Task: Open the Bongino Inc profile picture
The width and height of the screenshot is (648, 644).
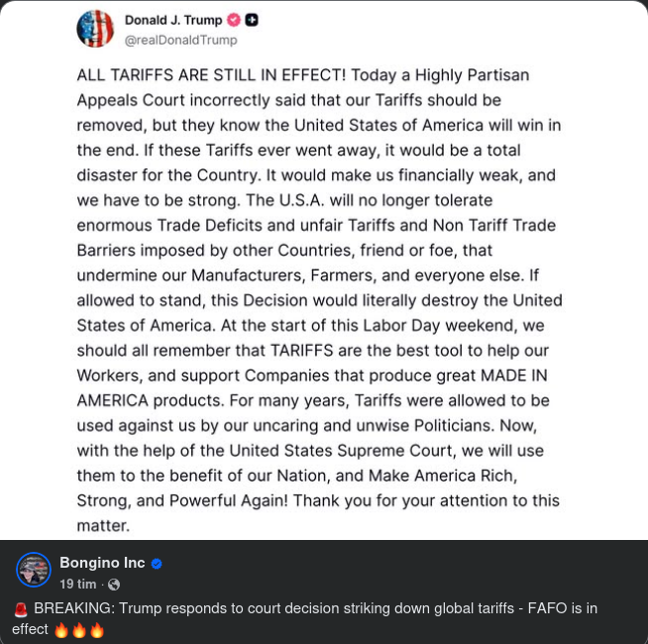Action: [x=34, y=570]
